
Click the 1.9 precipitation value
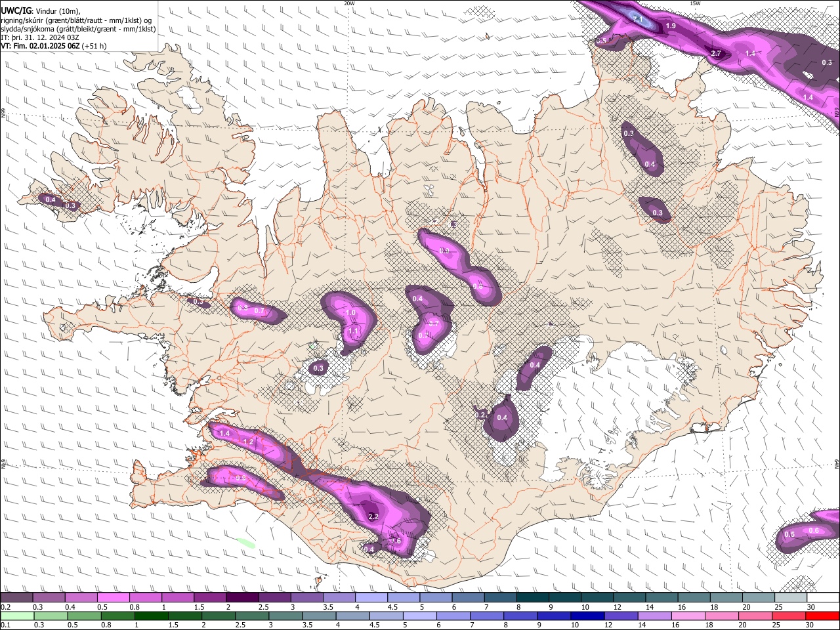click(671, 26)
